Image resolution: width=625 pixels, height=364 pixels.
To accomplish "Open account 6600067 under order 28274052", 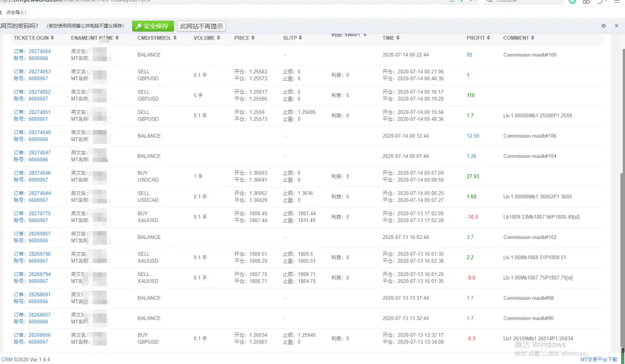I will [38, 99].
